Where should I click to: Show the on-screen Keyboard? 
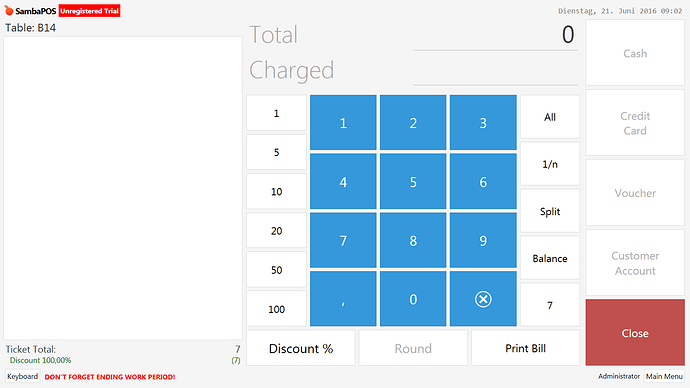(x=22, y=376)
